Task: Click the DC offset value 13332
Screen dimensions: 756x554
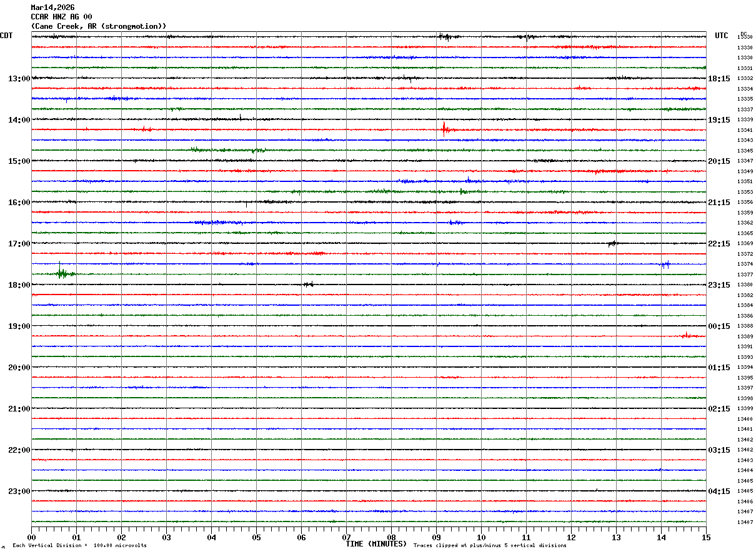Action: pos(745,79)
